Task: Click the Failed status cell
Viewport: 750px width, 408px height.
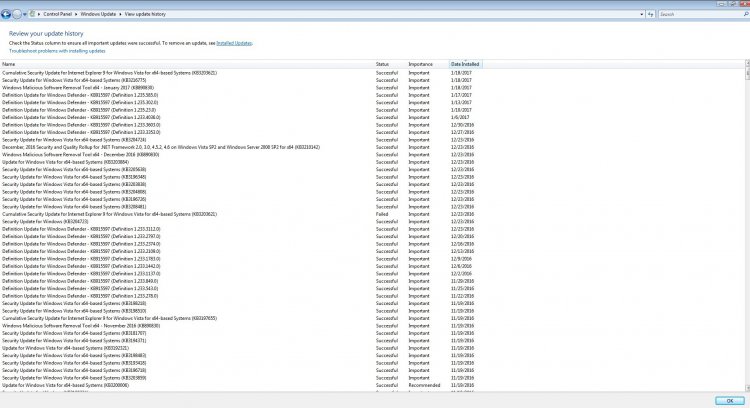Action: pos(382,214)
